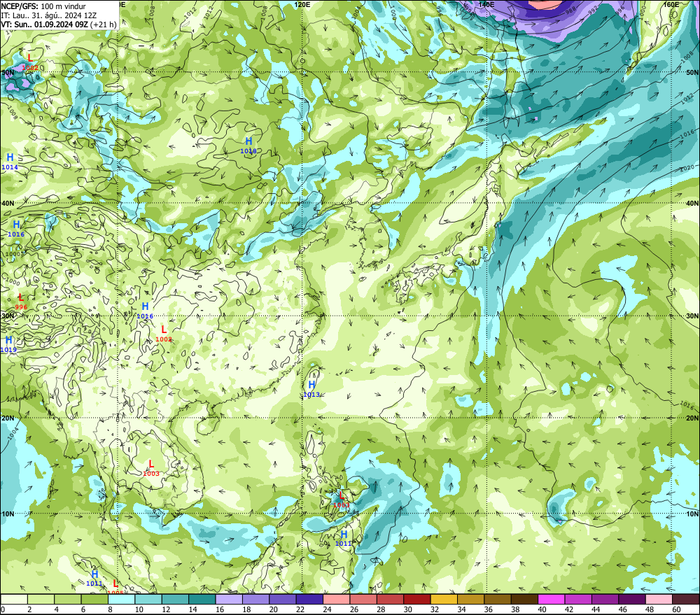
Task: Click the 32–34 yellow legend swatch
Action: coord(444,599)
